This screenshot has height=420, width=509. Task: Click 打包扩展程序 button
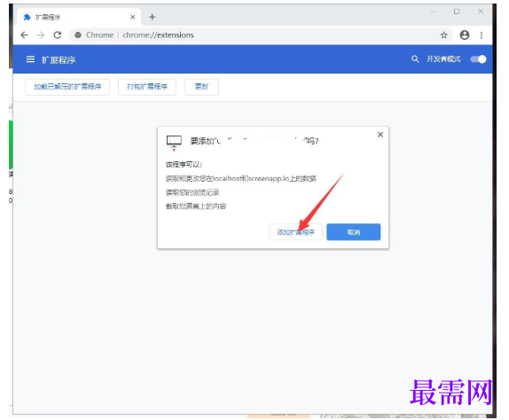[x=147, y=87]
